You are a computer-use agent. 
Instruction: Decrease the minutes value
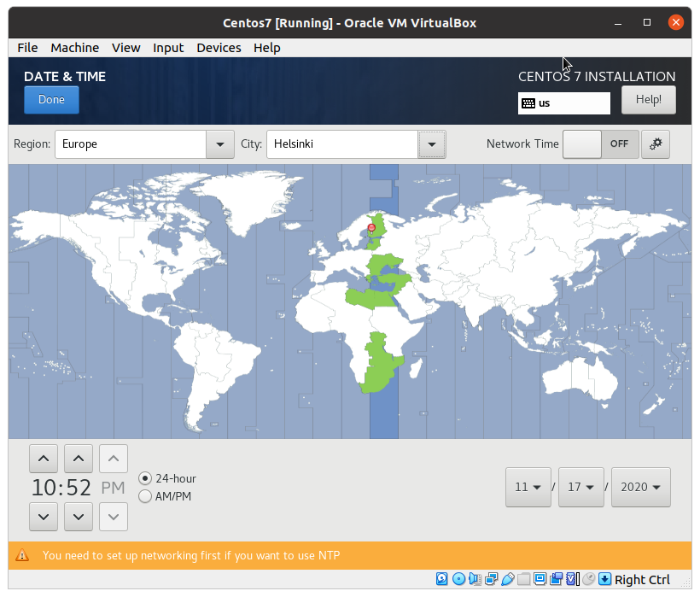[x=79, y=517]
